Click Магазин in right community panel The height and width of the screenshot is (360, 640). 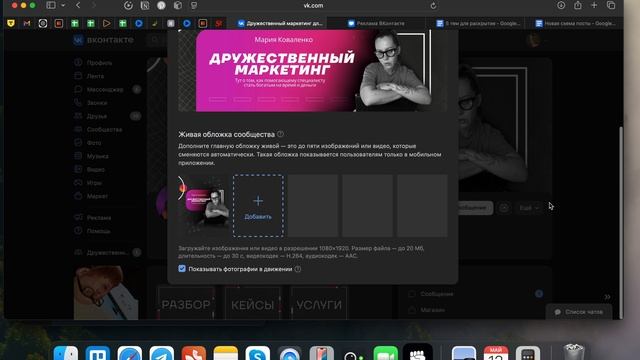tap(432, 310)
